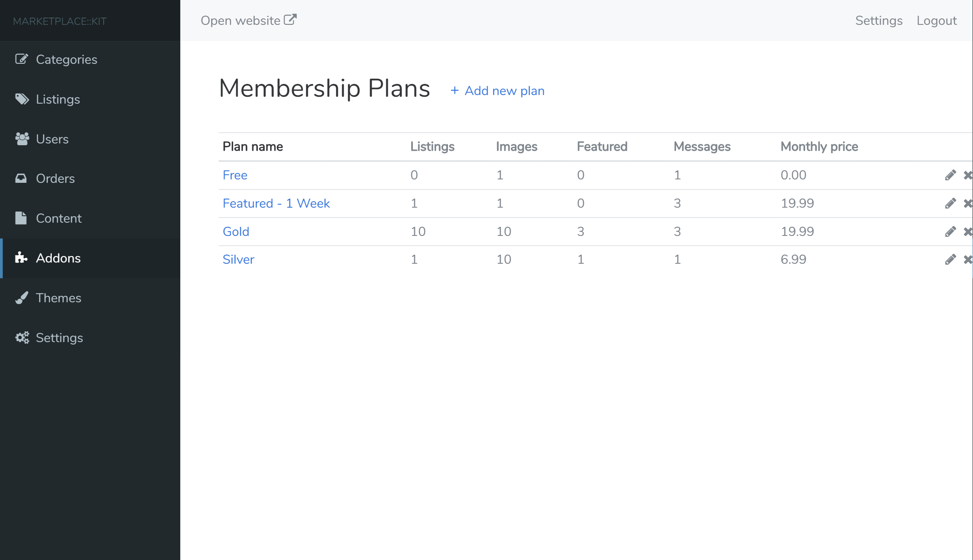Navigate to Content in sidebar
This screenshot has width=973, height=560.
click(58, 218)
